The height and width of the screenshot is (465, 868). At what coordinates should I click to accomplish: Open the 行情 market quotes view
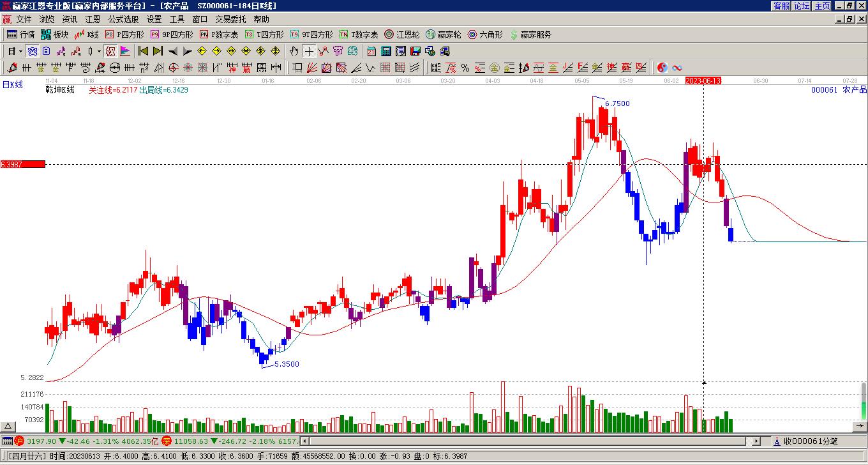(x=21, y=34)
